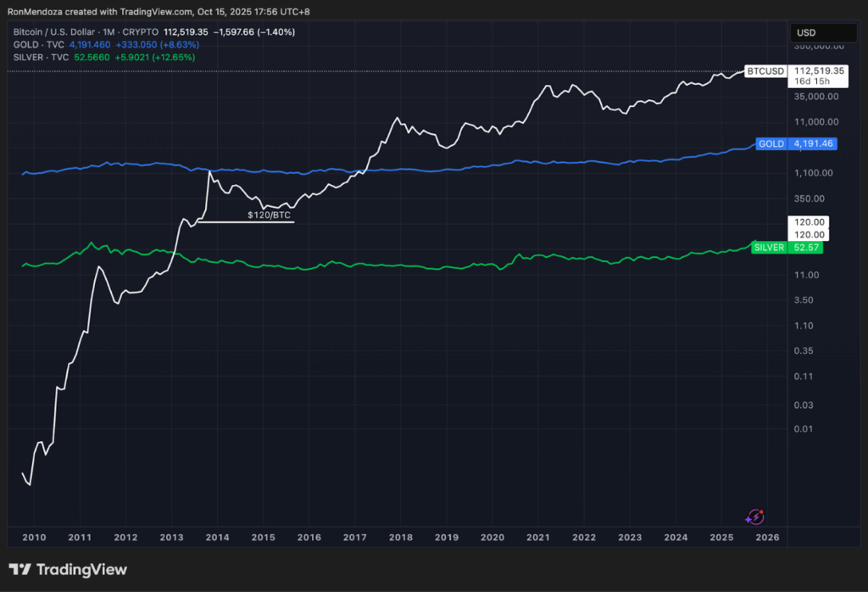Click the 2021 label on time axis

(x=538, y=538)
